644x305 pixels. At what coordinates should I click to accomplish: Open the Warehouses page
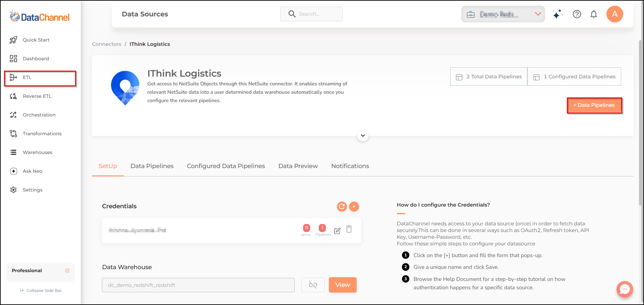click(37, 152)
